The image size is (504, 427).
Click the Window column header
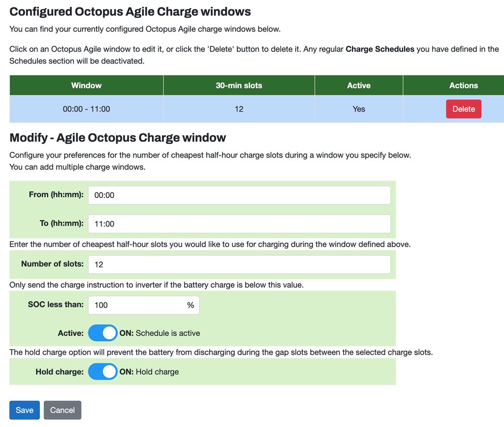click(86, 85)
